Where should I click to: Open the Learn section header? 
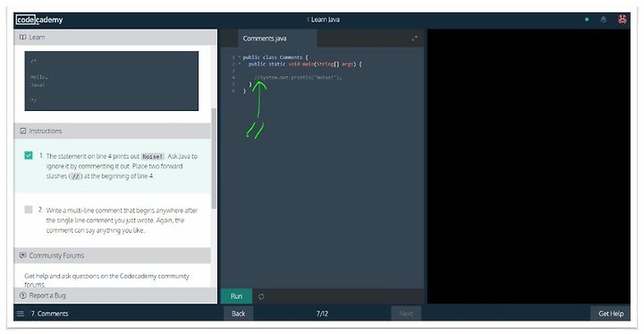[115, 37]
